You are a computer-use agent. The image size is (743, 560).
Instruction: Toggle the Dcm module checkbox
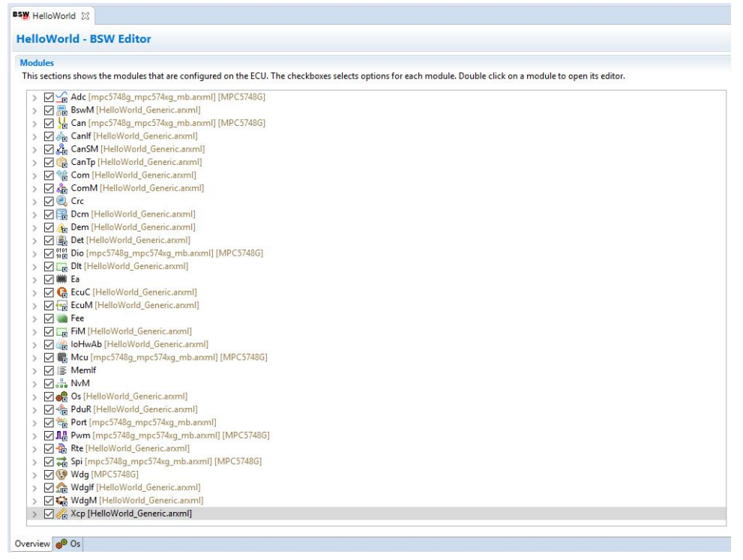[49, 214]
